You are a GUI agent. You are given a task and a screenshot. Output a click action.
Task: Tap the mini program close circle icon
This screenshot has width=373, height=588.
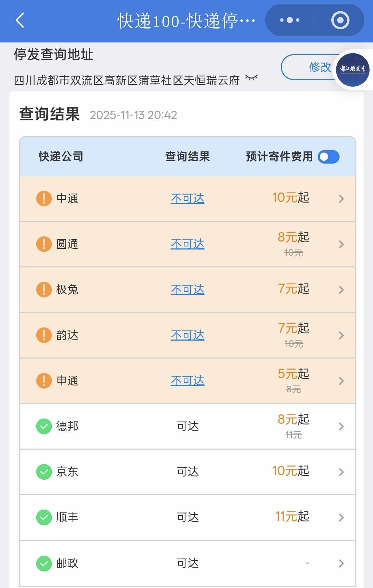click(x=340, y=20)
